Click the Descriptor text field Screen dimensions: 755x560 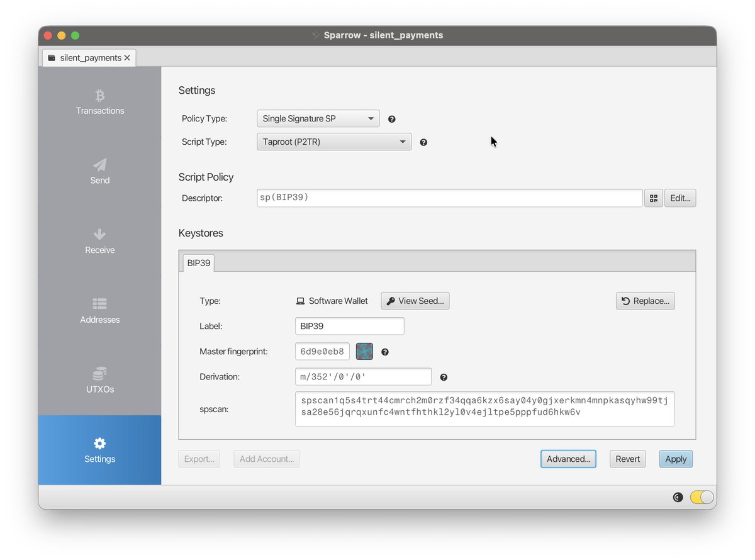[450, 198]
